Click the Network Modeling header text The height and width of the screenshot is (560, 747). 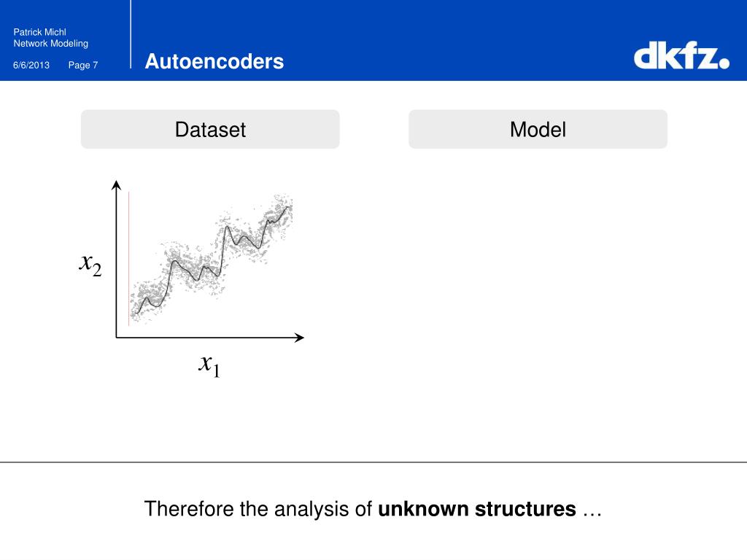(50, 43)
